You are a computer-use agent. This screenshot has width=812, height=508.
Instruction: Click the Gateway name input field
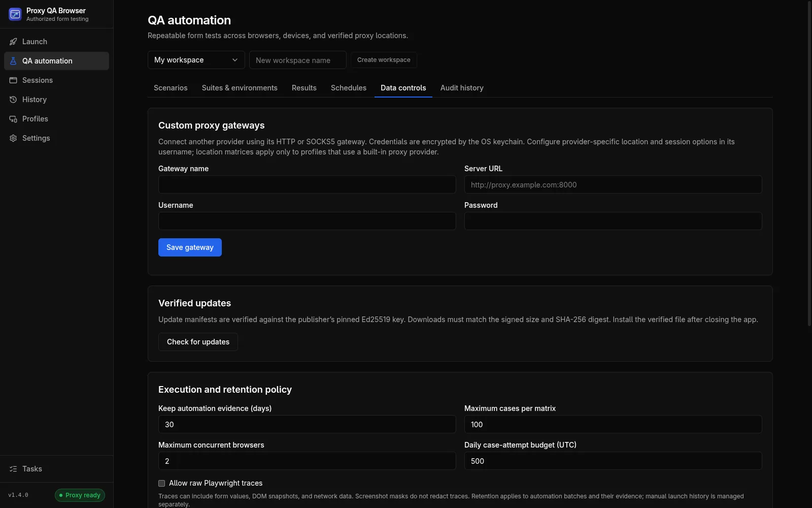(307, 184)
